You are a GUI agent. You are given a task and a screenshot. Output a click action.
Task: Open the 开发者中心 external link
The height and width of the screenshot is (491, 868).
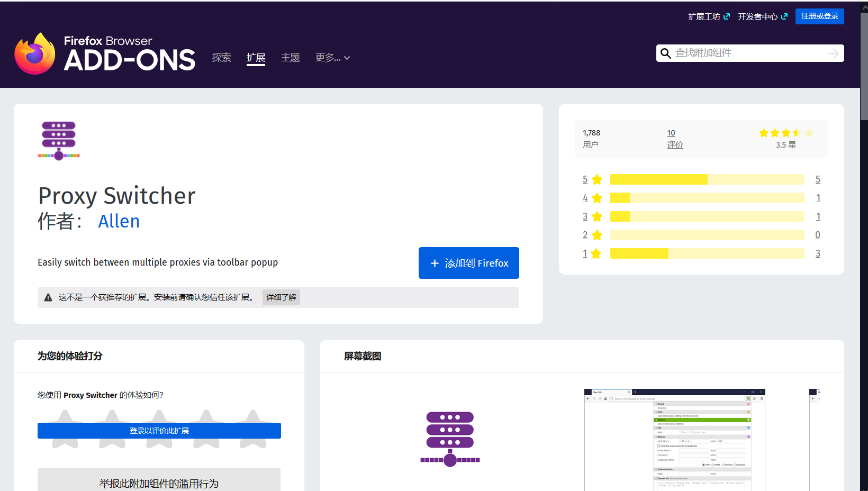click(763, 16)
